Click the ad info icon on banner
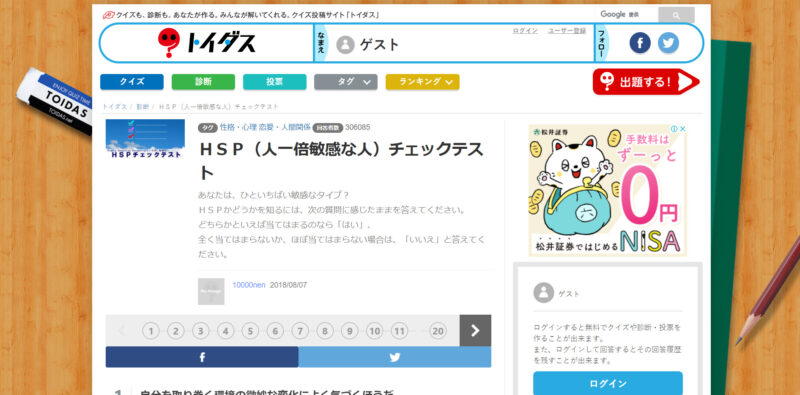Screen dimensions: 800x395 pyautogui.click(x=674, y=129)
